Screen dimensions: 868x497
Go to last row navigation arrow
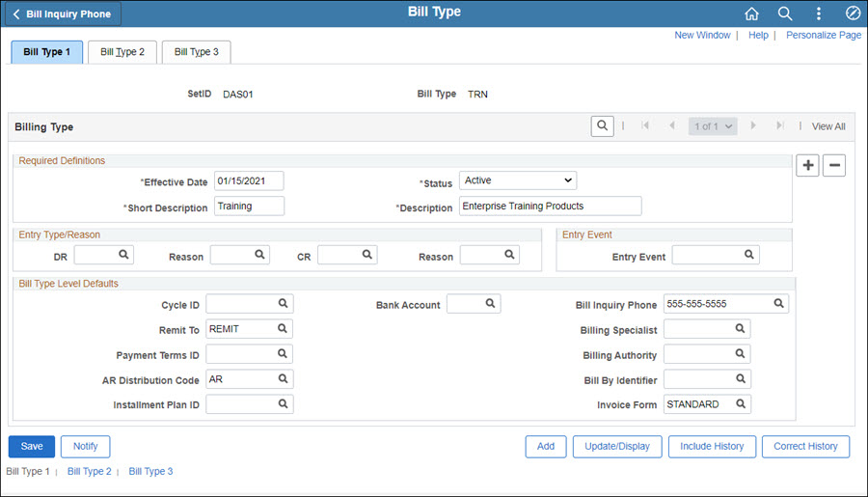pyautogui.click(x=780, y=125)
